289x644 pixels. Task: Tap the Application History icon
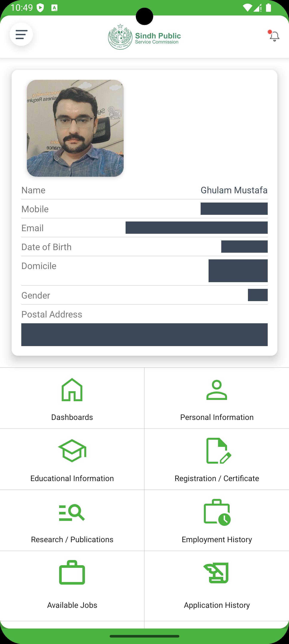216,573
